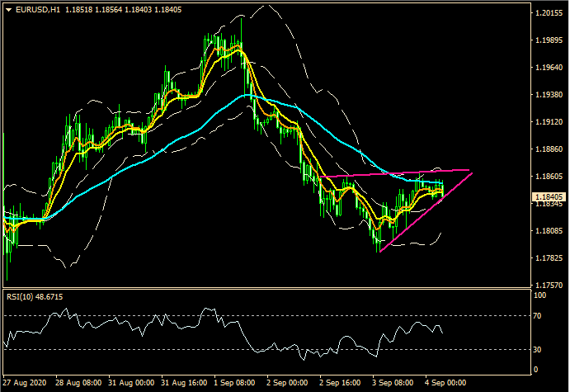Click the 1.17570 price axis label

pos(549,286)
